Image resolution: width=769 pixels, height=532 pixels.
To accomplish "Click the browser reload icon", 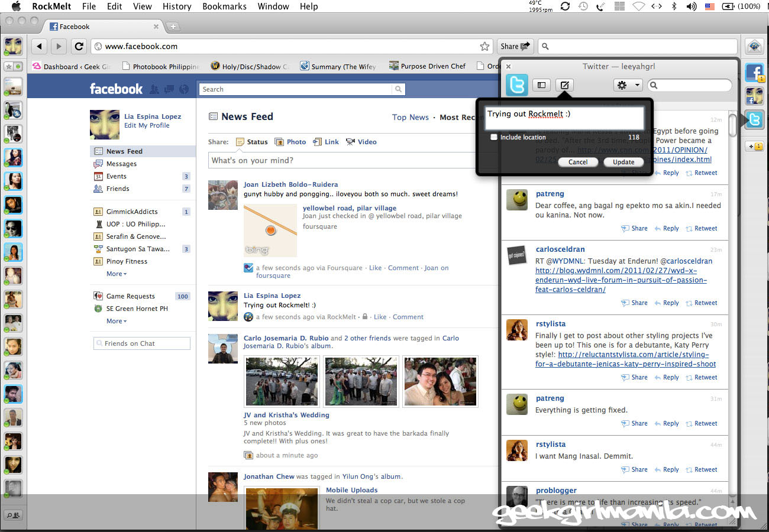I will (x=79, y=46).
